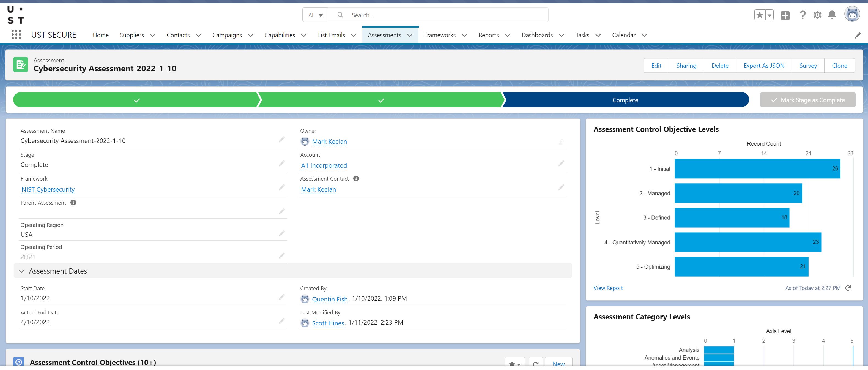Open the NIST Cybersecurity framework link
Viewport: 868px width, 370px height.
(48, 190)
